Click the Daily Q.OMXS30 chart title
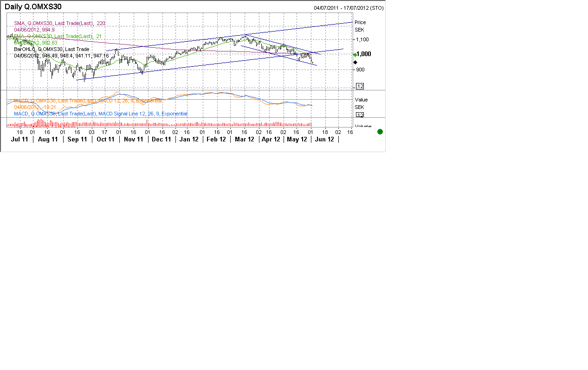Screen dimensions: 588x370 click(x=33, y=7)
